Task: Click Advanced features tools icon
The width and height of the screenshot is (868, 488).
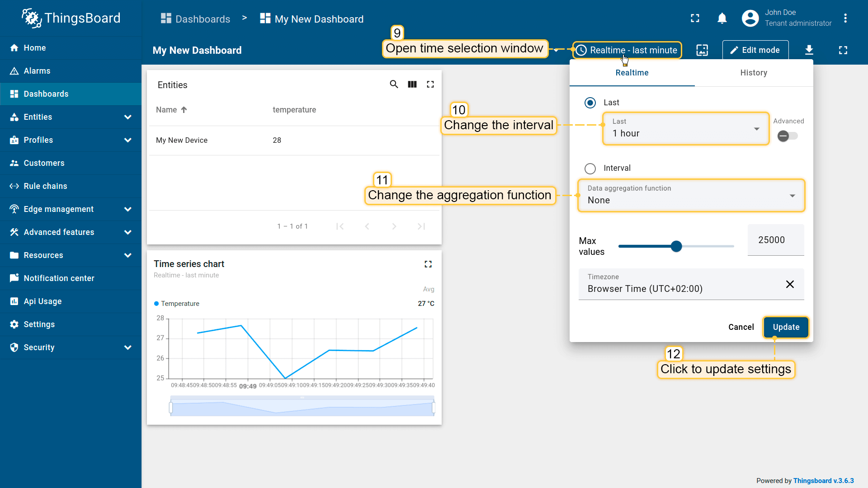Action: (x=14, y=232)
